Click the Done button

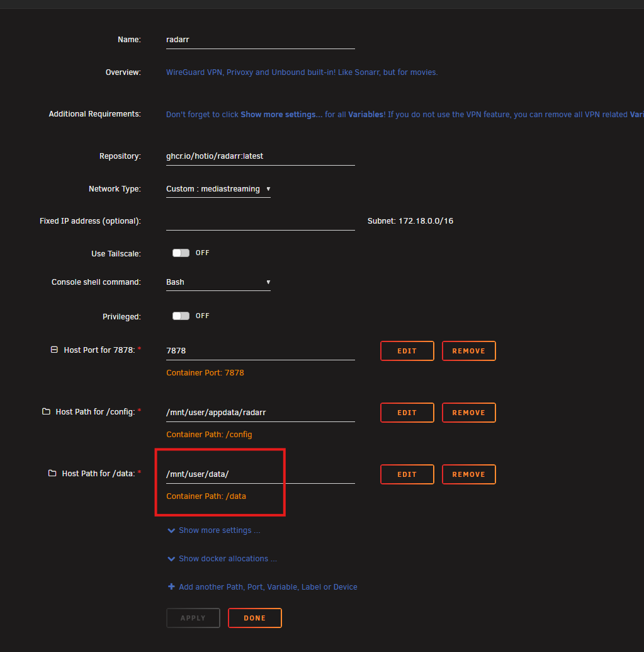click(x=254, y=618)
